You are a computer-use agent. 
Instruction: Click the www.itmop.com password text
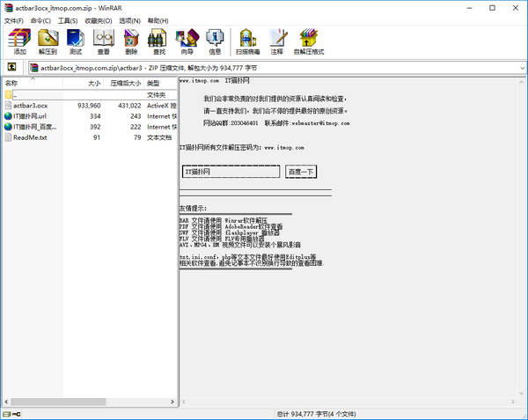pos(284,148)
